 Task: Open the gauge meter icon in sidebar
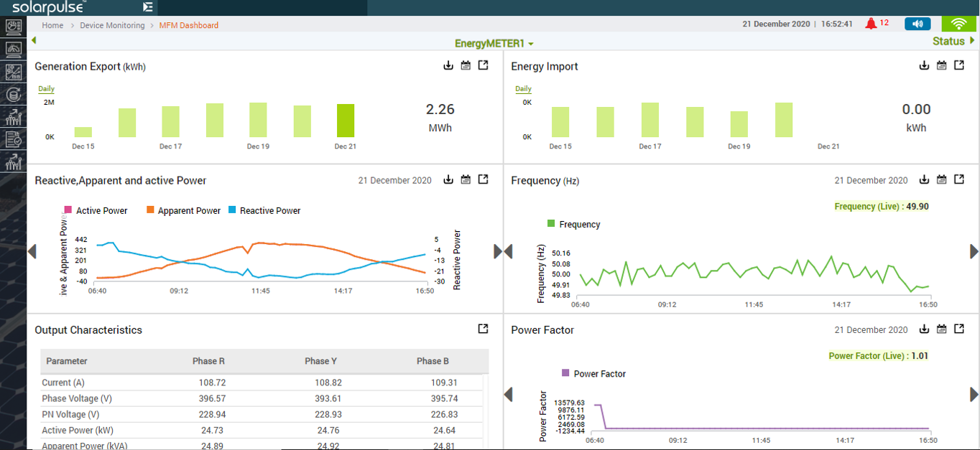[14, 50]
